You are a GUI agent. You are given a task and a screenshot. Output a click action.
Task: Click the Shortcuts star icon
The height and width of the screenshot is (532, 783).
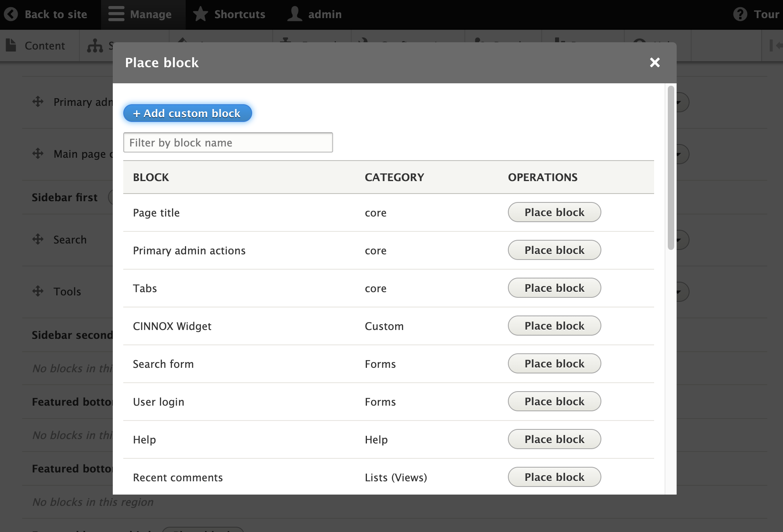[x=200, y=14]
